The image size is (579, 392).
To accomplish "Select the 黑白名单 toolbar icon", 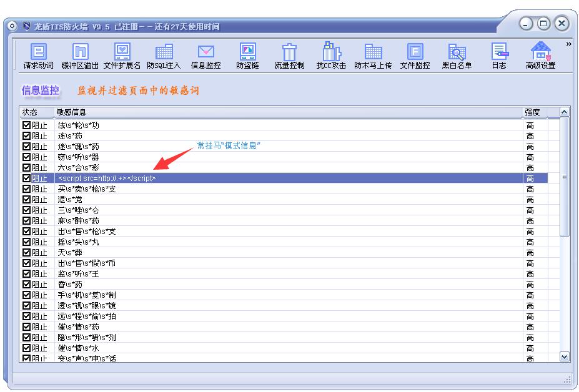I will [457, 56].
